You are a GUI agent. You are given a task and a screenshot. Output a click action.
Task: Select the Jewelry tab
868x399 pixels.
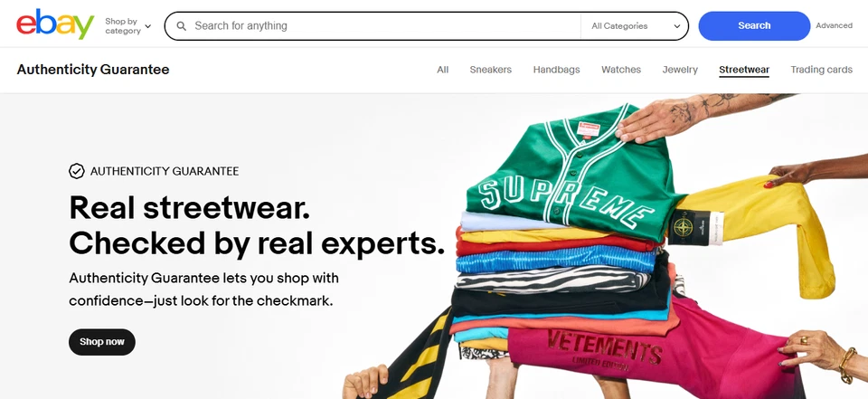tap(680, 70)
